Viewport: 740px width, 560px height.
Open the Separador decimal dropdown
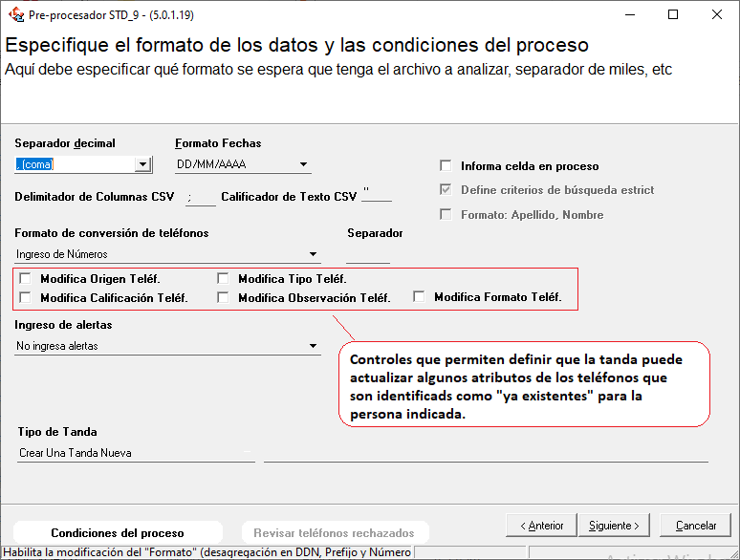coord(142,164)
